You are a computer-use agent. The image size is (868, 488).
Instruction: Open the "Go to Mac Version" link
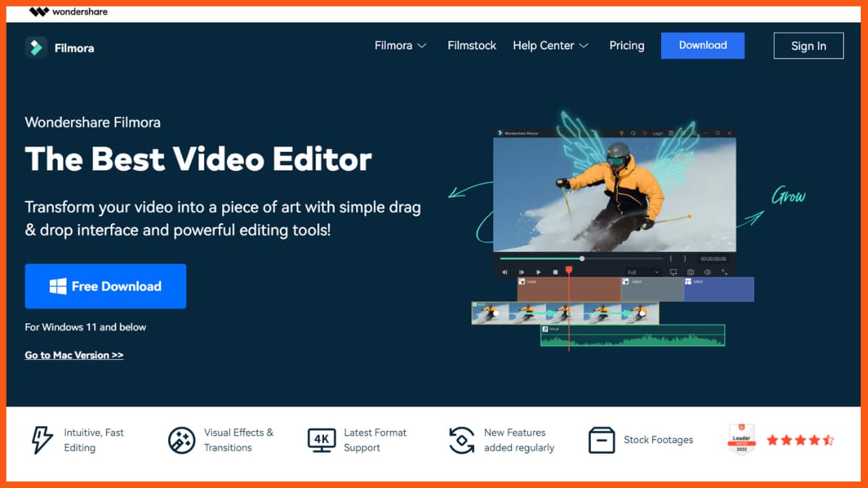click(x=74, y=355)
